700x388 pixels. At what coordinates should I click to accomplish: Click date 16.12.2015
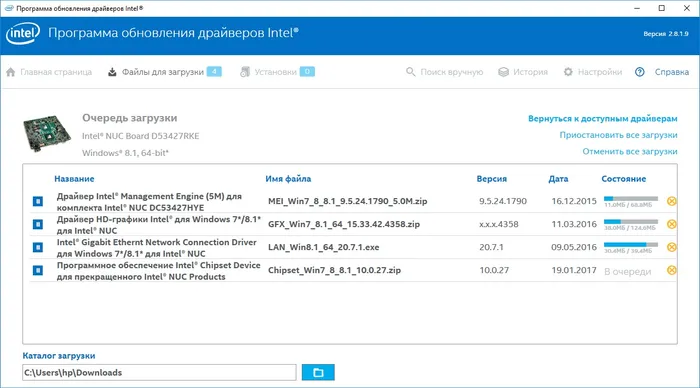coord(574,201)
